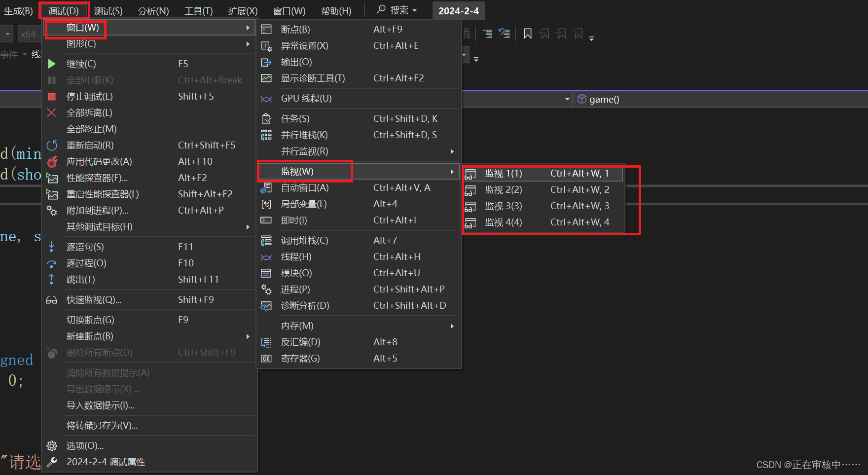Viewport: 868px width, 475px height.
Task: Click the Continue green play icon
Action: (x=51, y=64)
